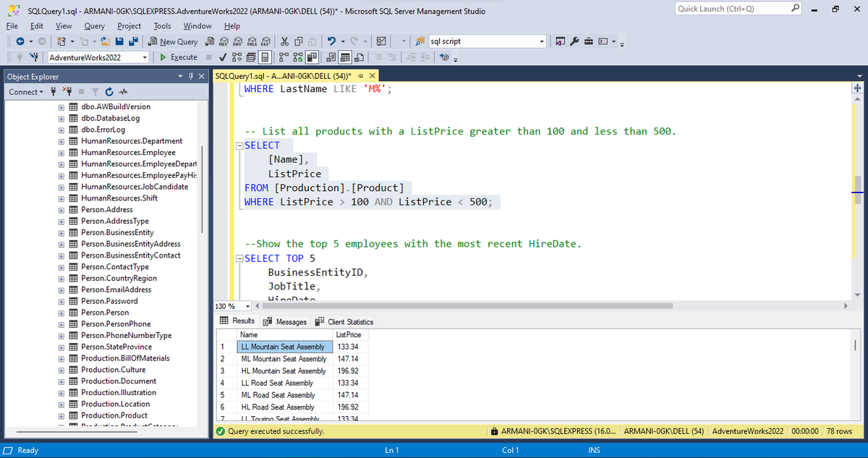
Task: Click the Display Estimated Execution Plan icon
Action: [x=237, y=57]
